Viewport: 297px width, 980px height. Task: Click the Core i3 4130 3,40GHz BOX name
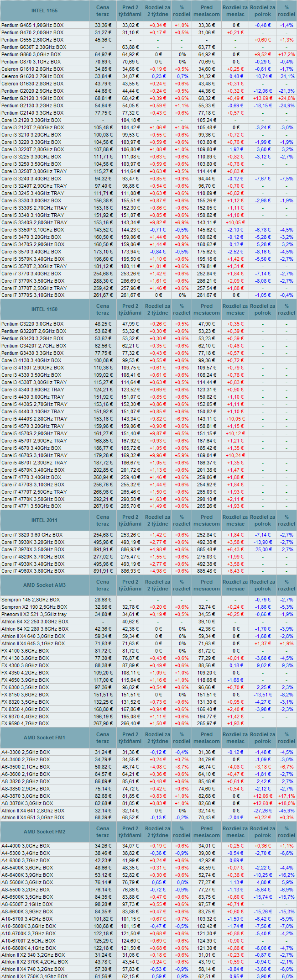(x=31, y=360)
